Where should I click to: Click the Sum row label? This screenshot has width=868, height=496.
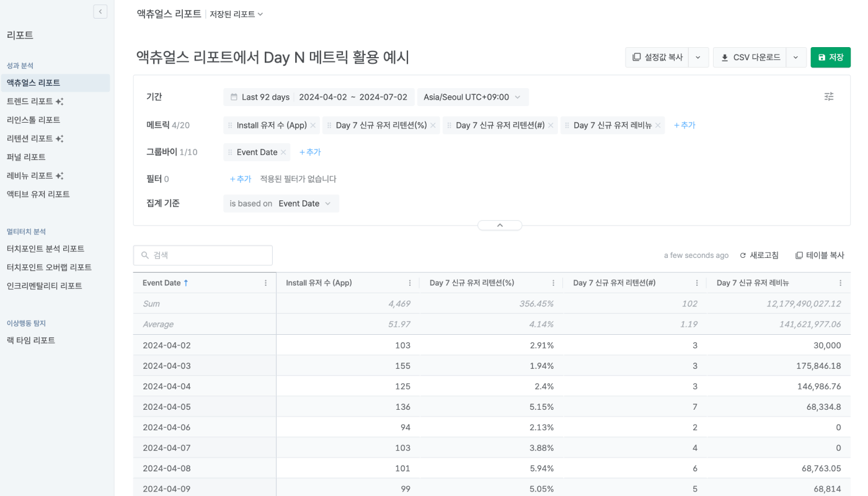[151, 304]
